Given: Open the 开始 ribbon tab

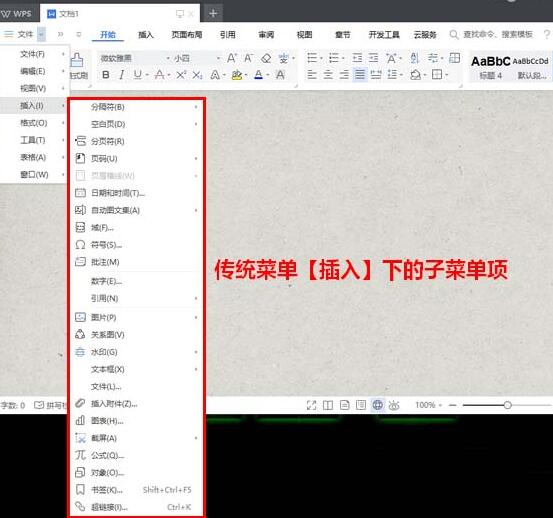Looking at the screenshot, I should [x=108, y=35].
